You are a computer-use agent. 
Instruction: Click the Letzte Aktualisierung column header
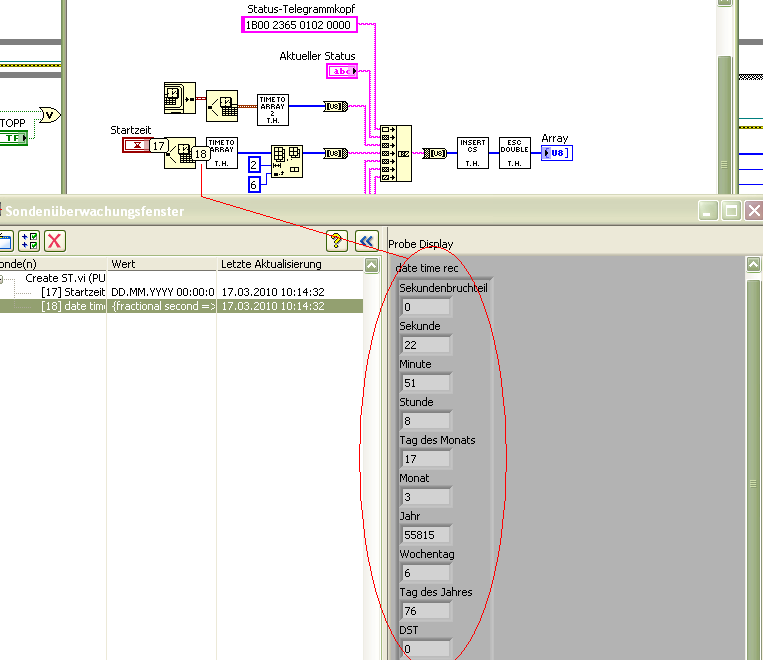[290, 264]
